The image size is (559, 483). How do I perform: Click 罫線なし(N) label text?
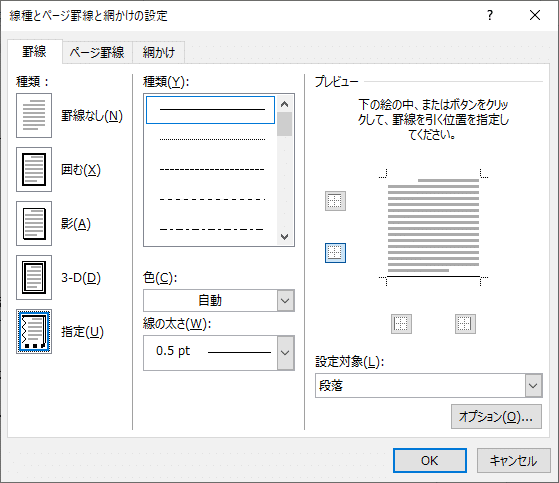point(92,116)
